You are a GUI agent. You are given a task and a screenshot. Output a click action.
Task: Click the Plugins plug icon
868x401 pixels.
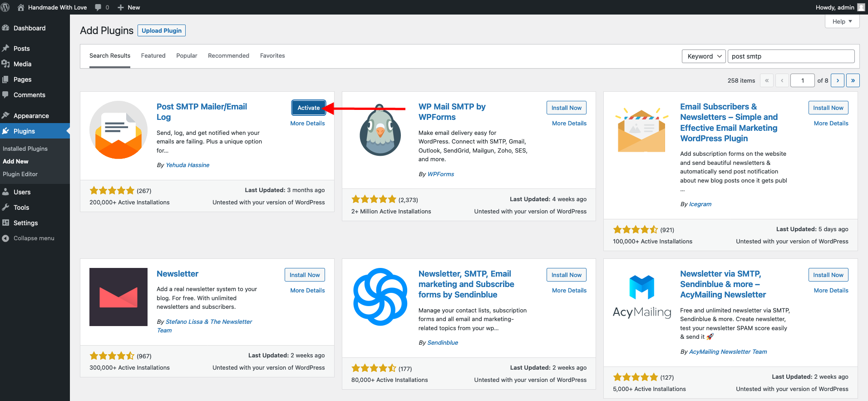click(5, 131)
